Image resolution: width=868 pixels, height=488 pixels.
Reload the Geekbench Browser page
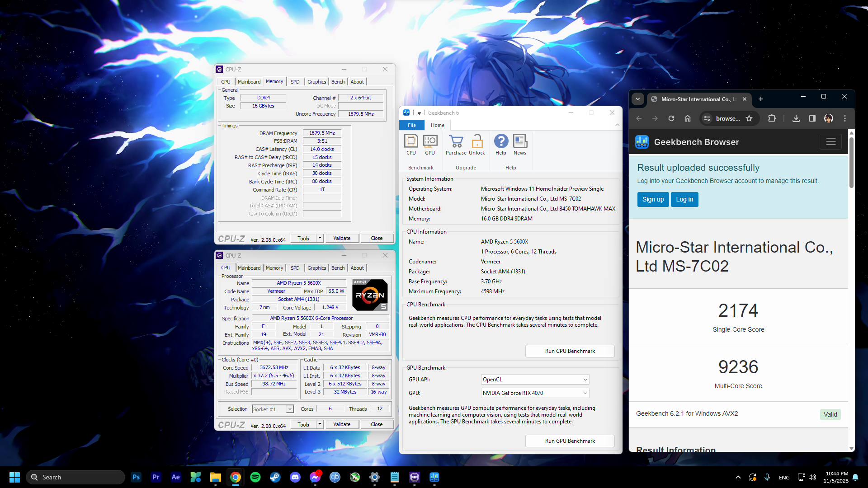pyautogui.click(x=671, y=118)
